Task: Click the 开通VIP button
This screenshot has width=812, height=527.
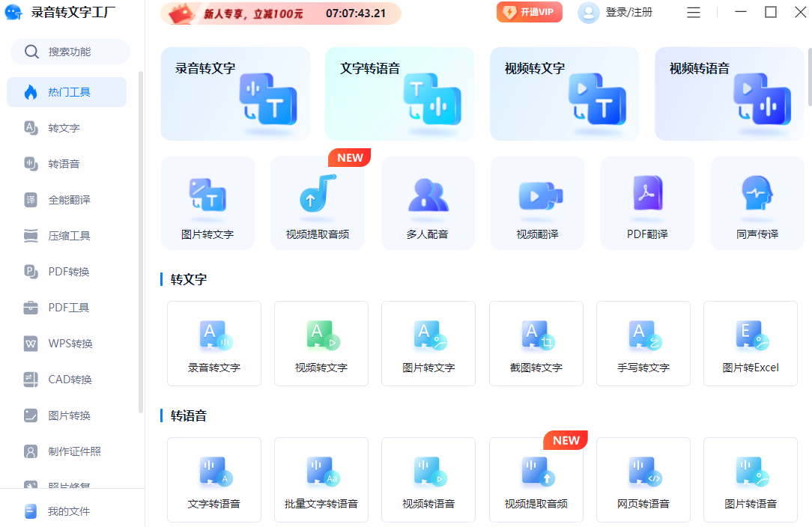Action: pyautogui.click(x=529, y=12)
